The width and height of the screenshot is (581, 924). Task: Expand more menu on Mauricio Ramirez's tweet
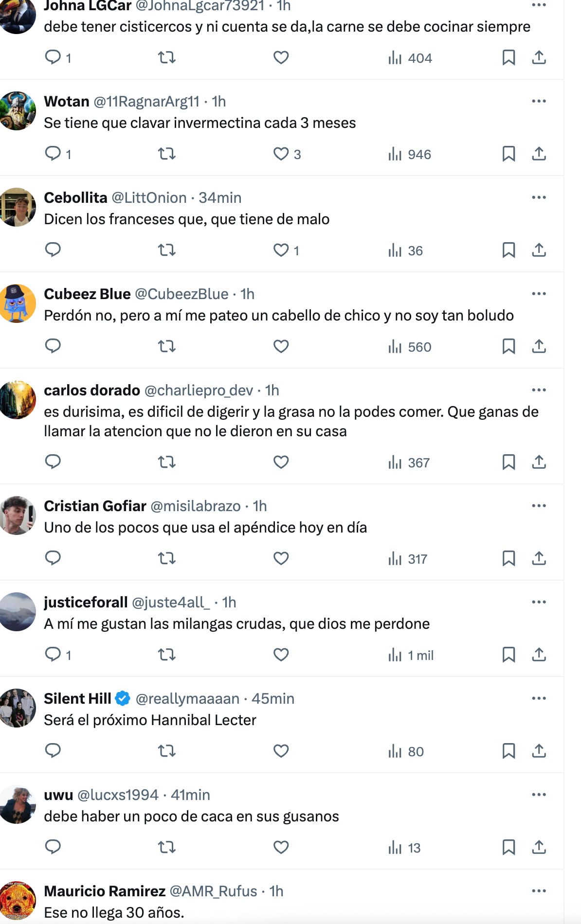pos(539,891)
